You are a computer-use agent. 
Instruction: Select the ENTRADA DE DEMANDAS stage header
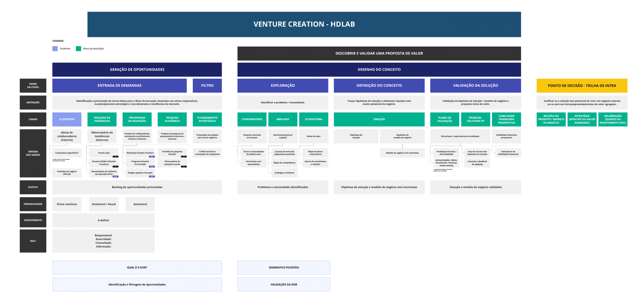point(119,86)
